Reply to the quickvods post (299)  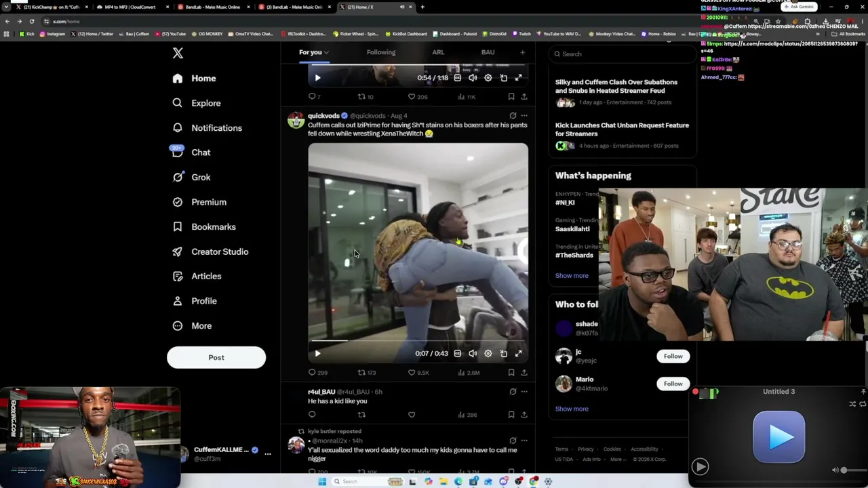(x=317, y=372)
